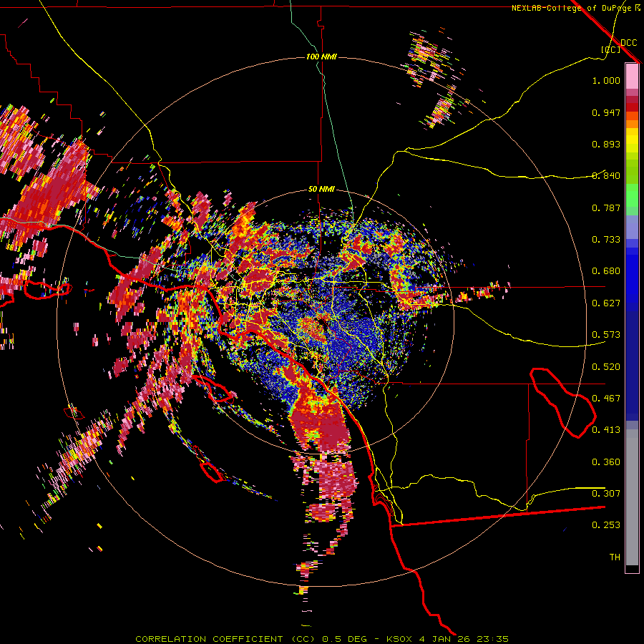Click the 0.253 legend value

(606, 525)
